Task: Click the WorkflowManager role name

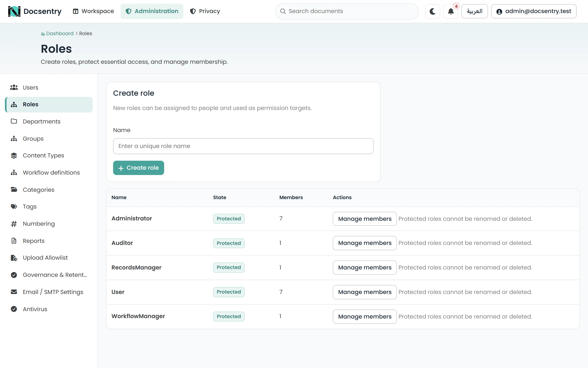Action: point(138,316)
